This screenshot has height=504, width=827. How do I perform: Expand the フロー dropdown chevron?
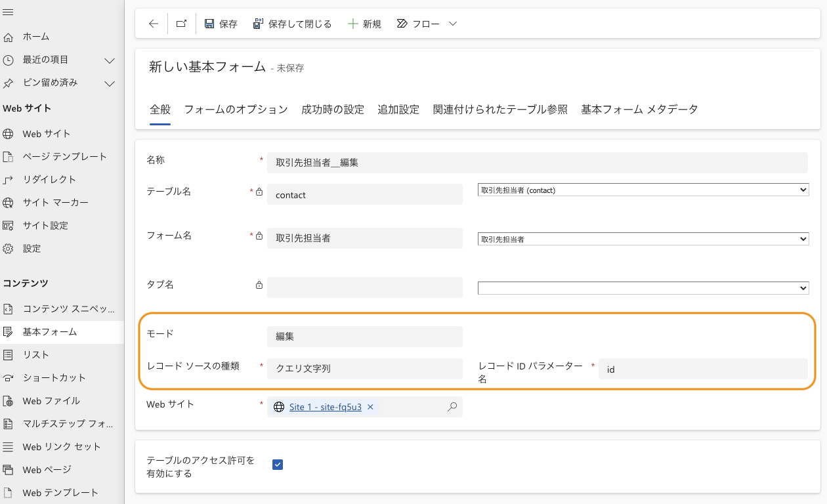pos(453,24)
